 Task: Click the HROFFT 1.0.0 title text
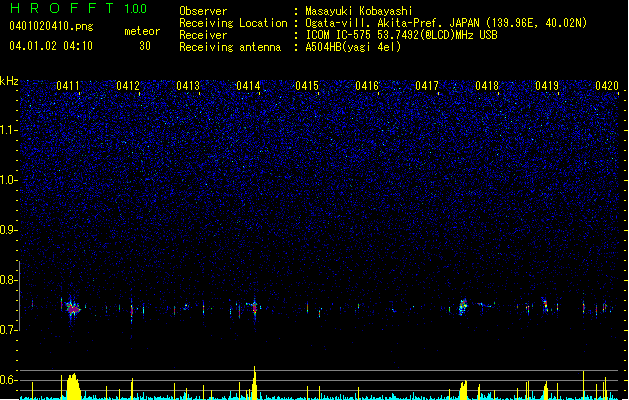[79, 8]
